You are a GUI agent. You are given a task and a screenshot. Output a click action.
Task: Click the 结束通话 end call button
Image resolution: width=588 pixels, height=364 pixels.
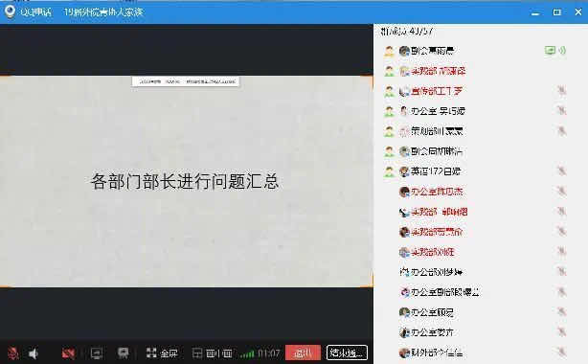point(347,353)
